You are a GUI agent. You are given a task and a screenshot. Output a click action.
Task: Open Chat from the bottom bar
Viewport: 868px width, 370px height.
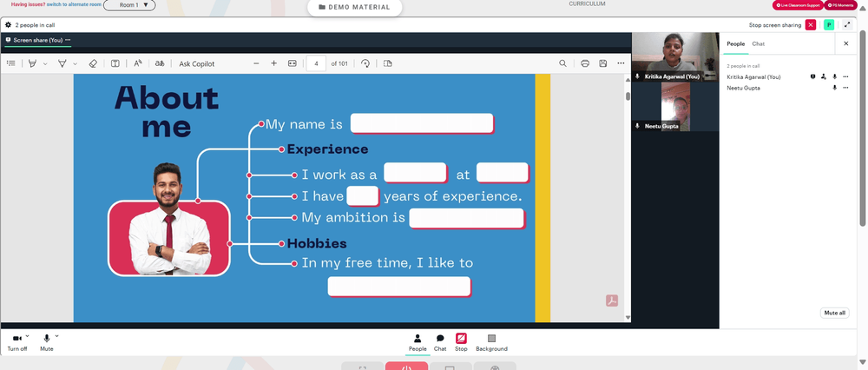click(440, 343)
